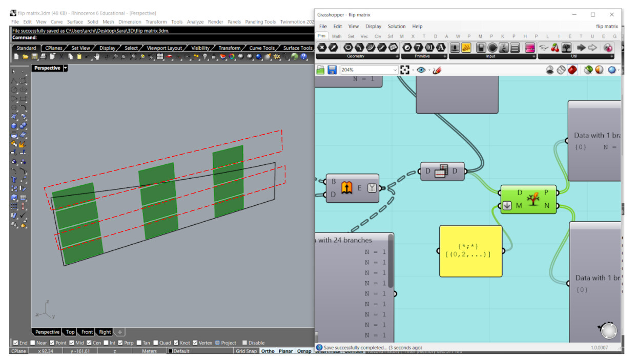Click the red shaded preview icon on canvas toolbar

(x=572, y=70)
